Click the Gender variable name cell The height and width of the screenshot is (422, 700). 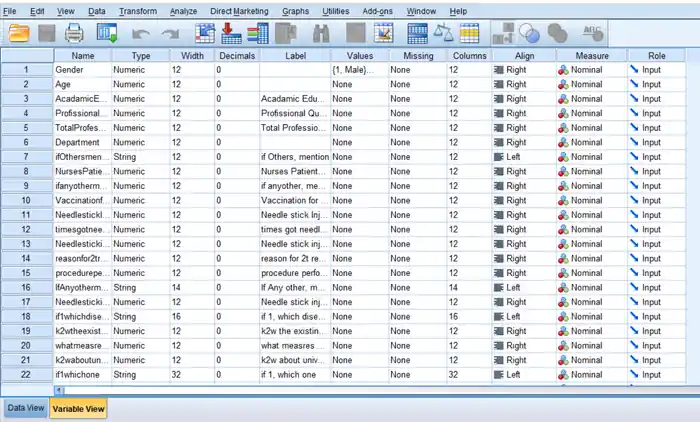point(83,70)
